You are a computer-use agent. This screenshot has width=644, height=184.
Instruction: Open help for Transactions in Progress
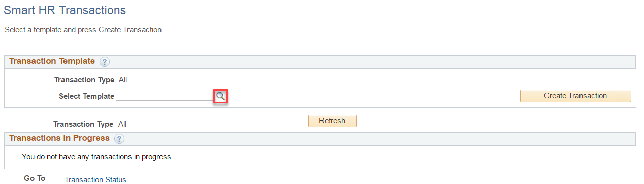(x=119, y=139)
